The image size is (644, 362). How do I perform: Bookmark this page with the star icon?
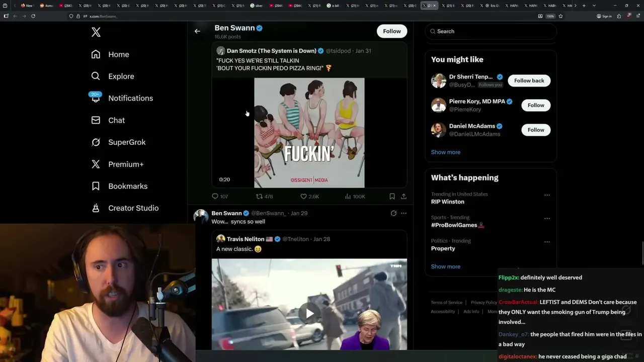coord(560,16)
